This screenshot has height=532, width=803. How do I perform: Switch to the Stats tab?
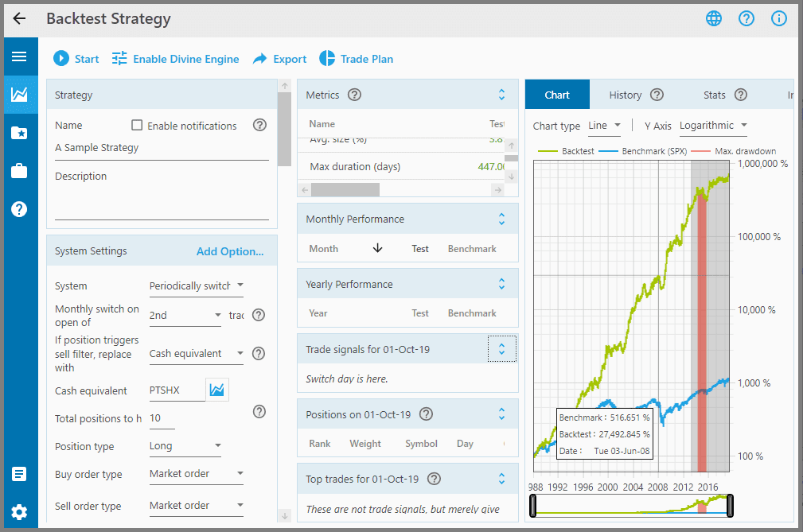[714, 95]
